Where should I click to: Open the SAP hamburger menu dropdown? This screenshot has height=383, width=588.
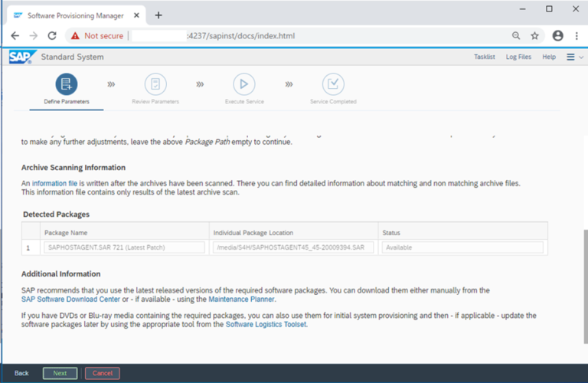coord(573,57)
